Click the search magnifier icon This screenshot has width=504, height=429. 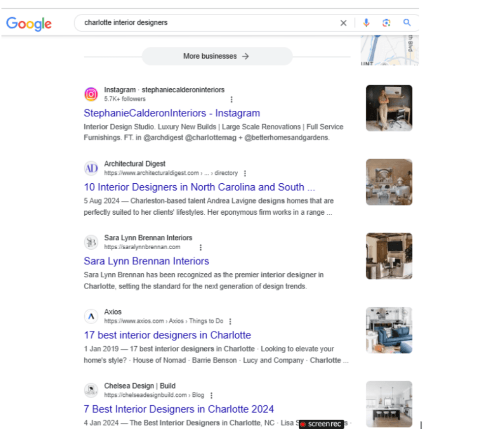click(x=407, y=23)
